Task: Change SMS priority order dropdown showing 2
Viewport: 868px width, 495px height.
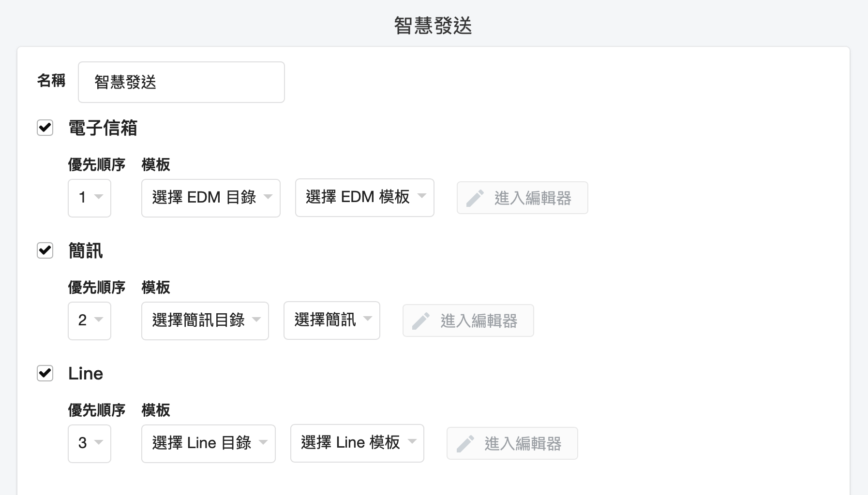Action: [90, 320]
